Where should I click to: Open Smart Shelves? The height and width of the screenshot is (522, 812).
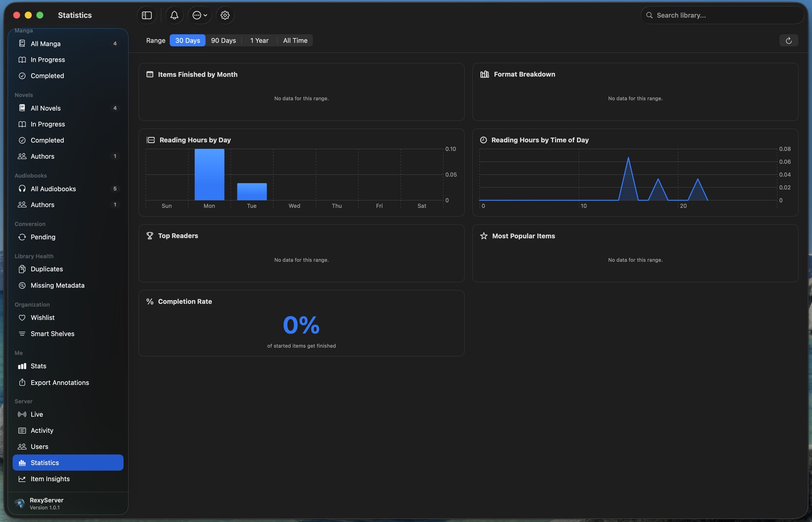68,334
